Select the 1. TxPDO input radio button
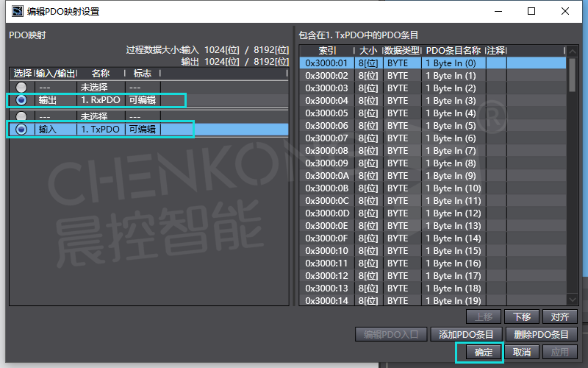The image size is (588, 368). coord(21,129)
